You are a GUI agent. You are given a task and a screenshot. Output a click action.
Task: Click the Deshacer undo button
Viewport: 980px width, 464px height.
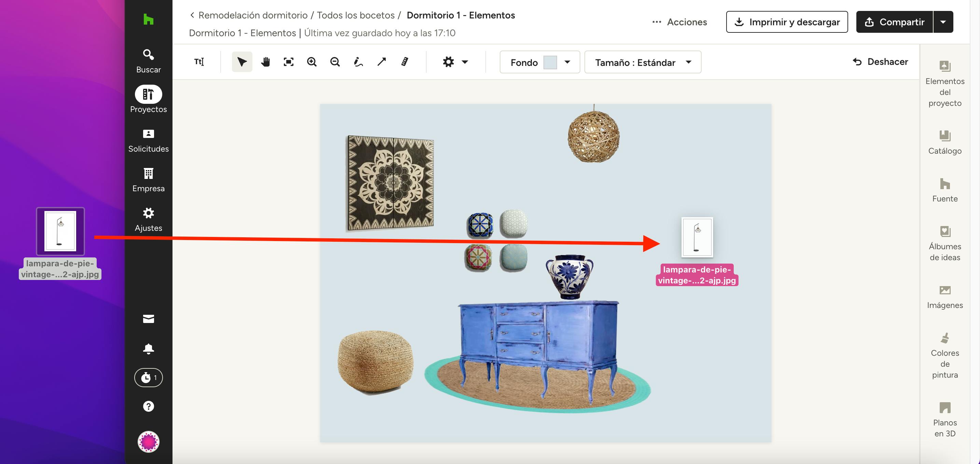tap(880, 61)
